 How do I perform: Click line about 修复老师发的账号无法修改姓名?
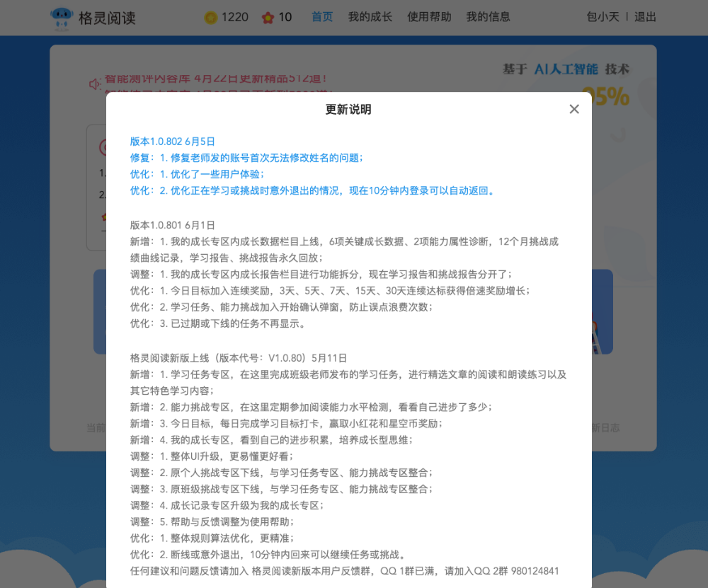click(x=246, y=158)
